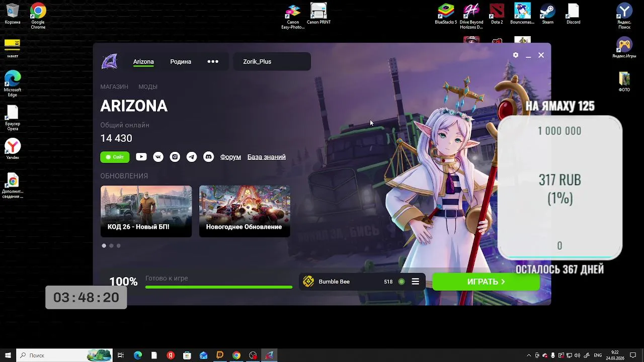Screen dimensions: 644x362
Task: Open Steam desktop shortcut
Action: (x=548, y=14)
